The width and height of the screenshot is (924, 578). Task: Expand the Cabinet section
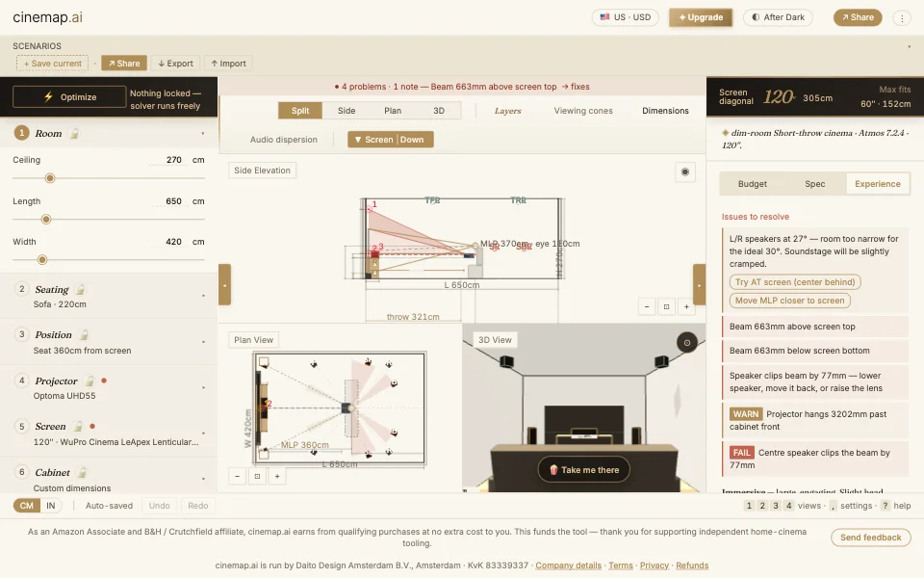tap(203, 479)
